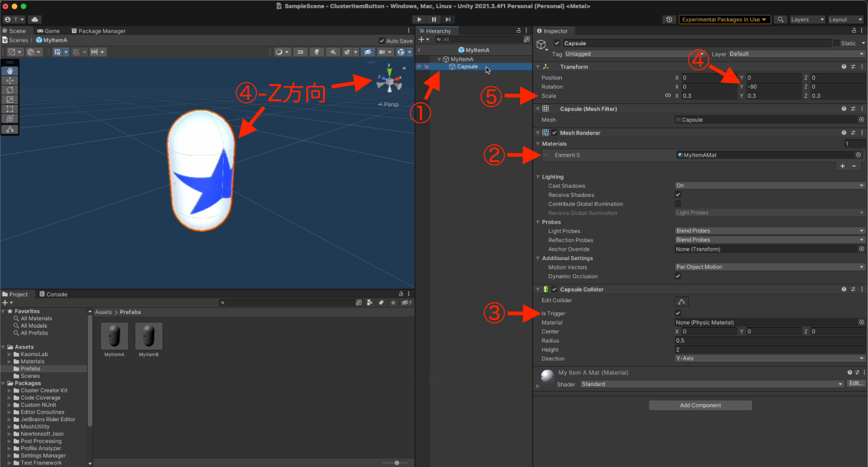Adjust the Project icon size slider

pyautogui.click(x=396, y=463)
